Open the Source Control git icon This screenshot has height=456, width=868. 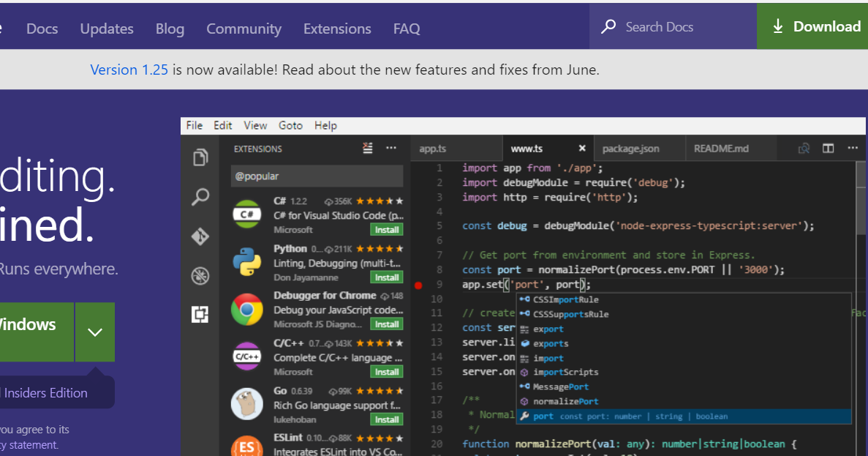(x=200, y=236)
